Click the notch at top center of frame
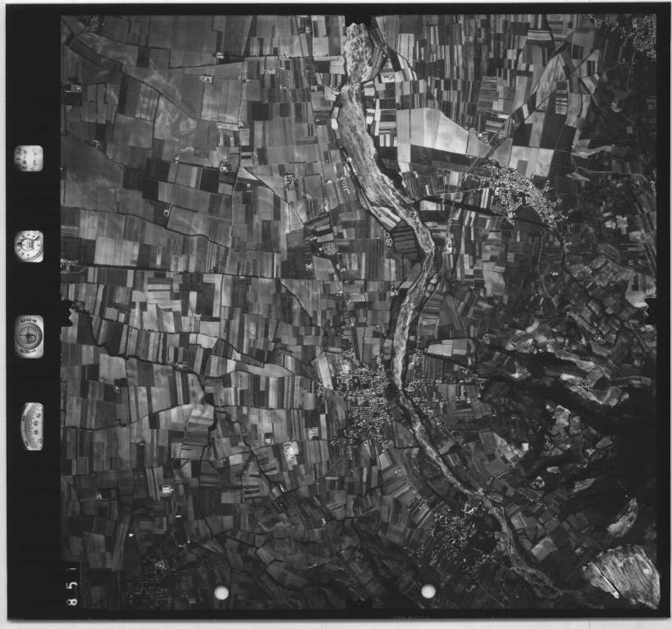The height and width of the screenshot is (629, 672). pyautogui.click(x=358, y=18)
